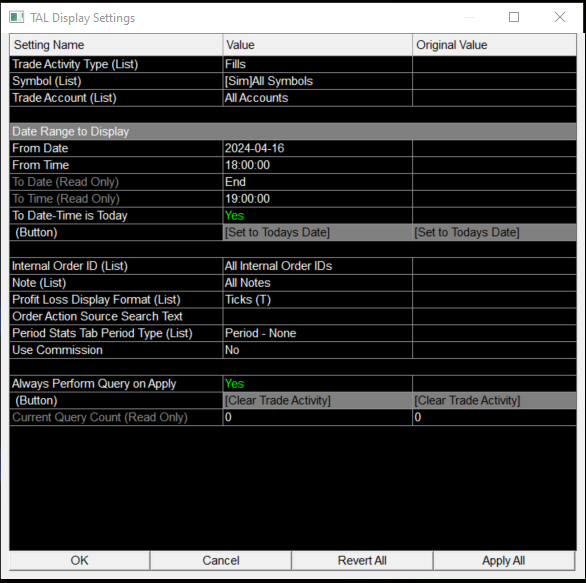Edit the From Date field 2024-04-16
The width and height of the screenshot is (586, 583).
point(318,148)
